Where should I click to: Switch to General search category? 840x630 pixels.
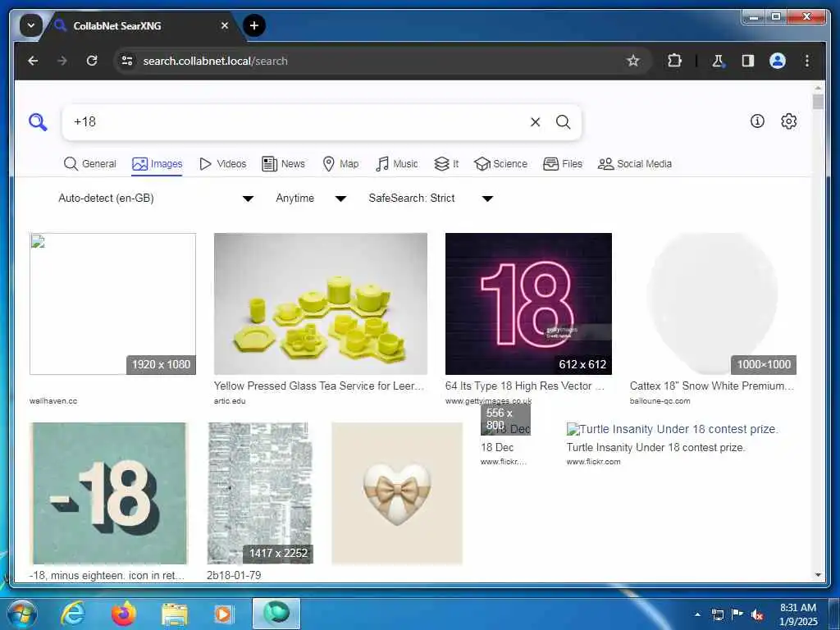pos(90,164)
